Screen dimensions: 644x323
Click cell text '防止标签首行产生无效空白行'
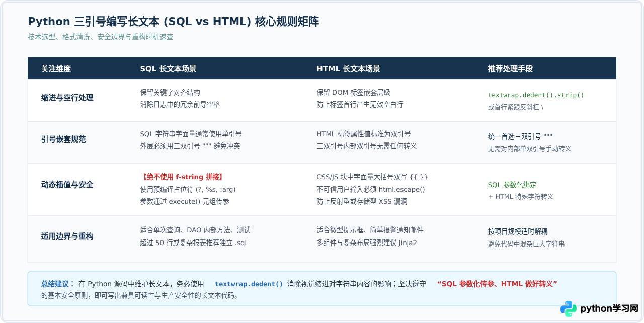360,104
